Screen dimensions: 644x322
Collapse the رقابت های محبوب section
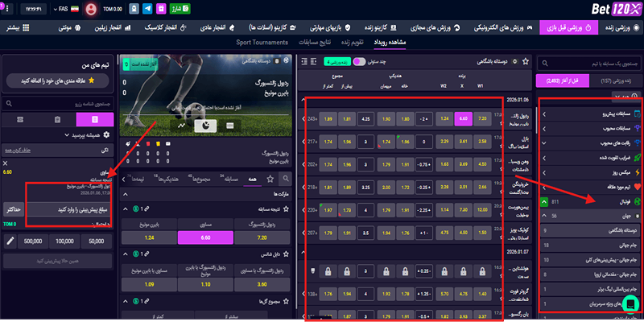click(x=589, y=143)
